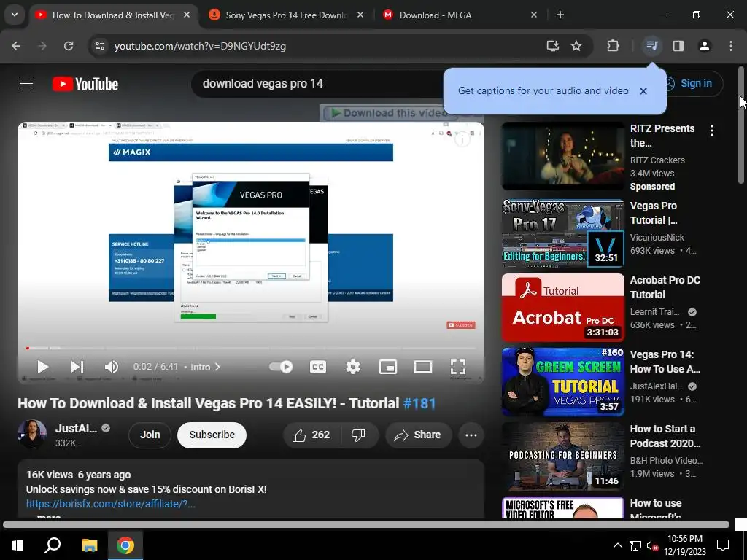Image resolution: width=747 pixels, height=560 pixels.
Task: Open the muted volume tray icon
Action: point(653,545)
